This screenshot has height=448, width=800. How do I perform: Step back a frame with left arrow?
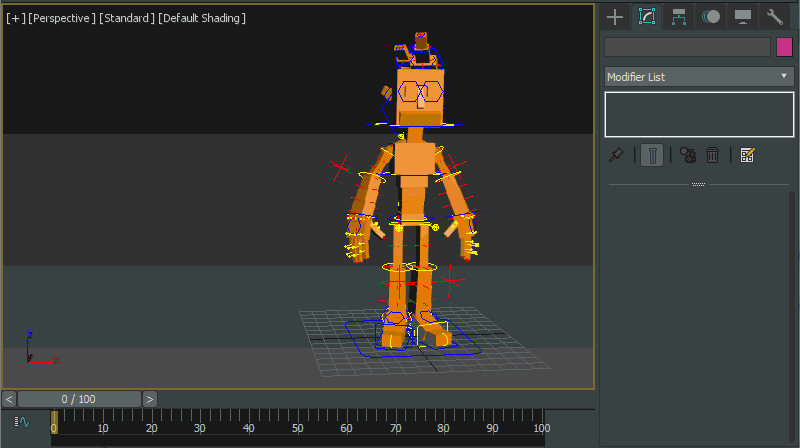pyautogui.click(x=10, y=399)
